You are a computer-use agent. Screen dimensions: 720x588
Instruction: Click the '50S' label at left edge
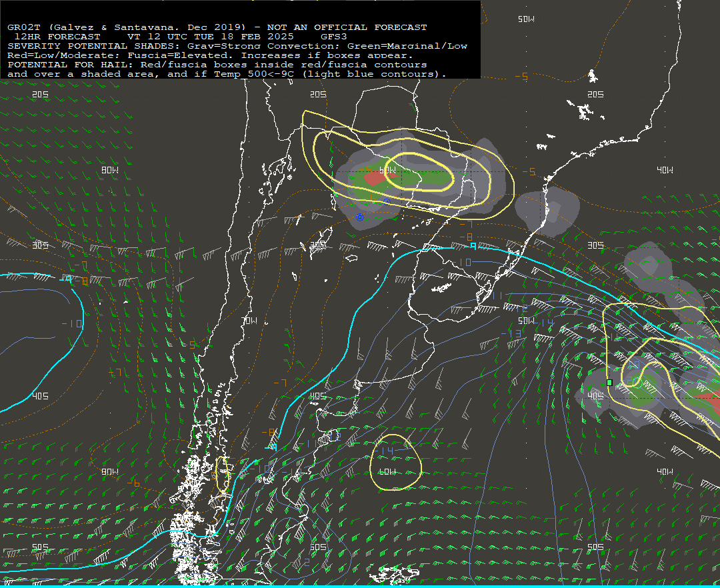(x=41, y=547)
